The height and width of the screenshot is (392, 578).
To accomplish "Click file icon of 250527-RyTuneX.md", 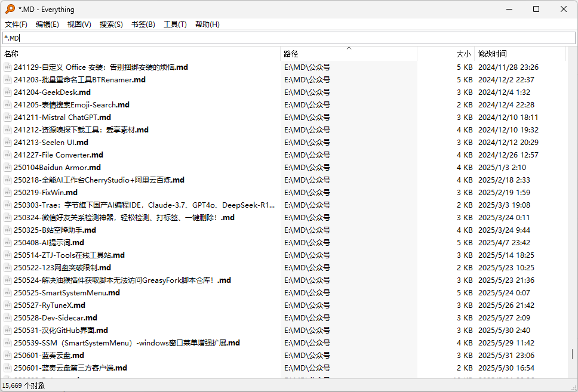I will (x=7, y=305).
